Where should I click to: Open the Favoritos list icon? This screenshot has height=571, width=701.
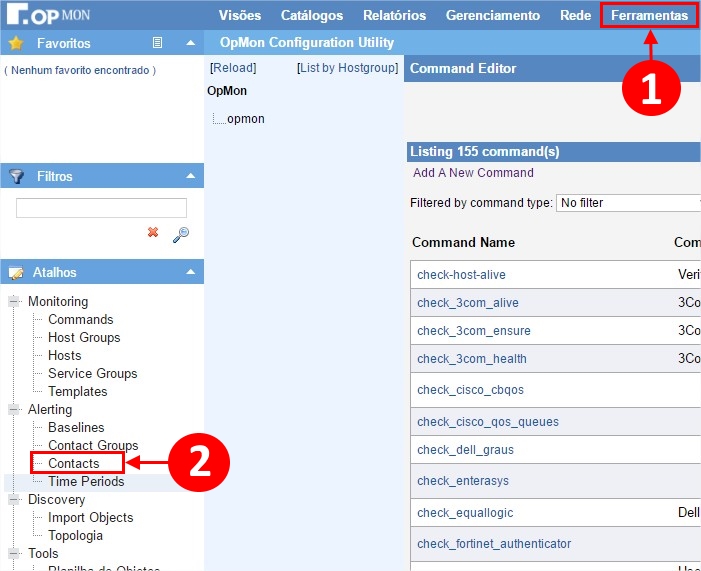pyautogui.click(x=158, y=43)
